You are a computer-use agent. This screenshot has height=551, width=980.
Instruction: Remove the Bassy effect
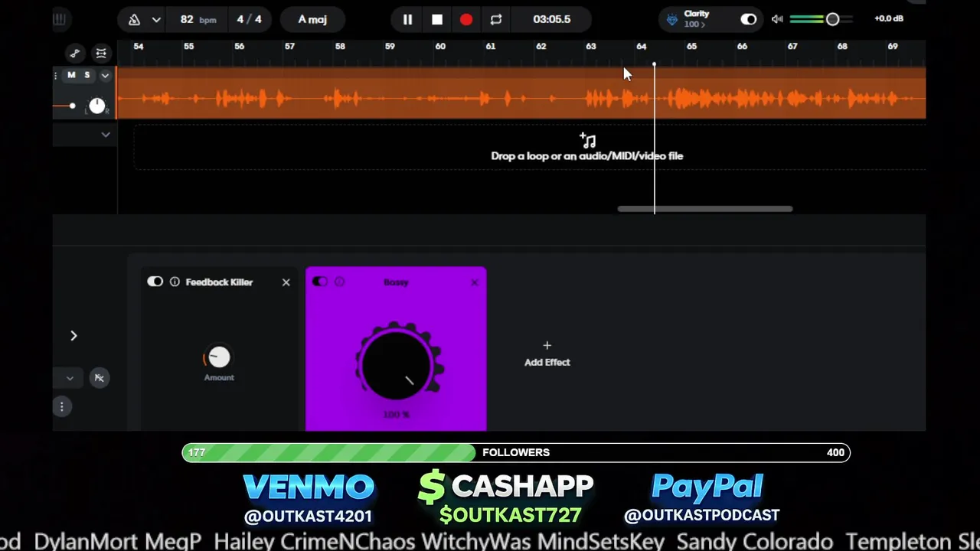pos(475,282)
